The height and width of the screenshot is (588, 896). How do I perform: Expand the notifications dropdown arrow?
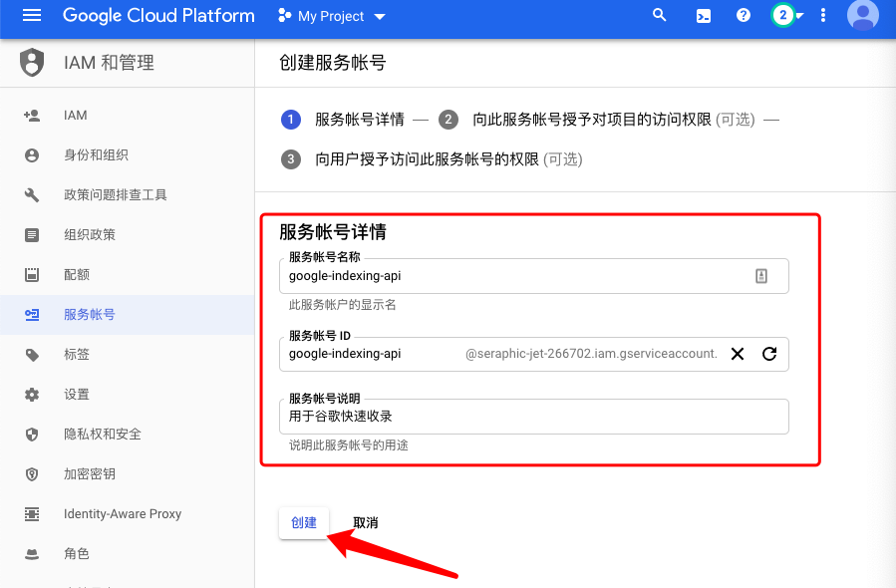point(799,16)
